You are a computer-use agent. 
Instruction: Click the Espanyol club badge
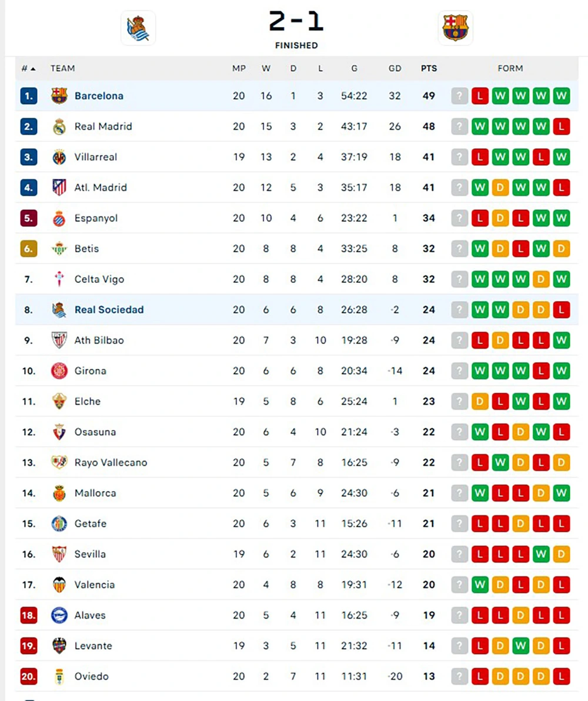[59, 218]
